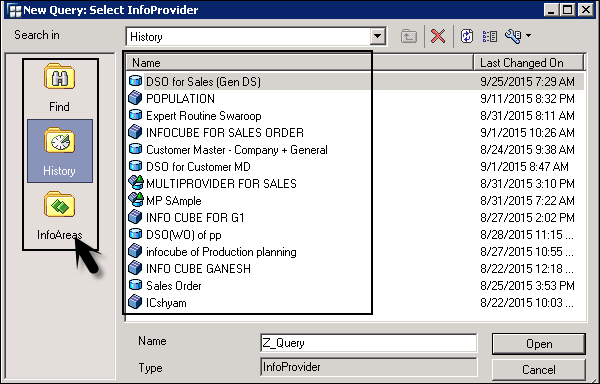Click the go up one level folder icon
Viewport: 600px width, 384px height.
point(409,36)
